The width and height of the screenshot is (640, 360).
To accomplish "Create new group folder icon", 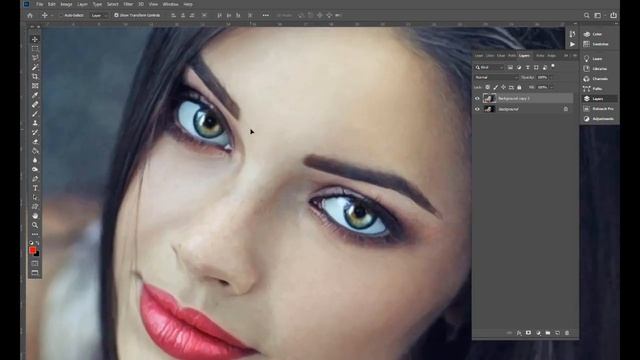I will tap(548, 333).
